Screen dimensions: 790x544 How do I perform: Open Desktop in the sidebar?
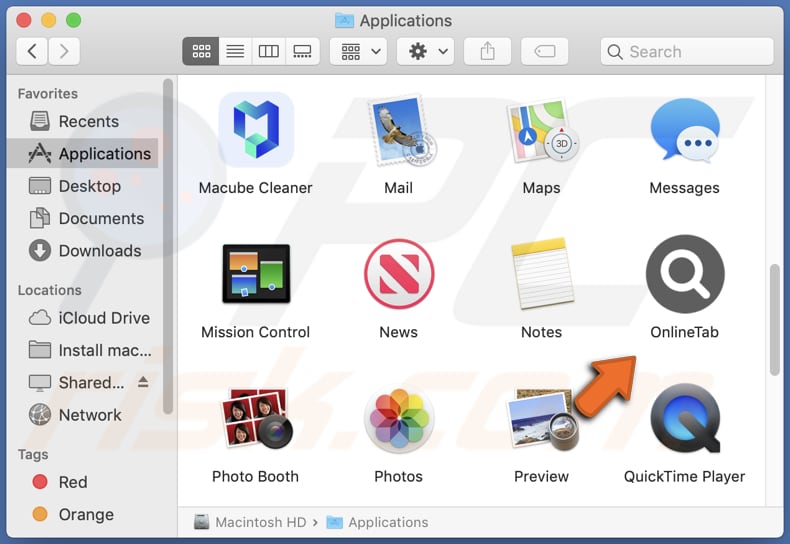click(83, 186)
